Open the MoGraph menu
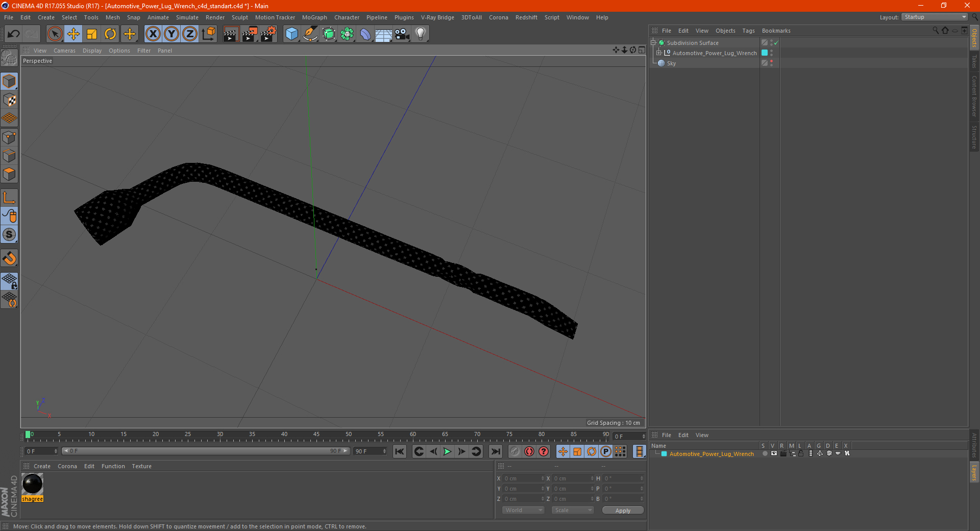 click(314, 17)
